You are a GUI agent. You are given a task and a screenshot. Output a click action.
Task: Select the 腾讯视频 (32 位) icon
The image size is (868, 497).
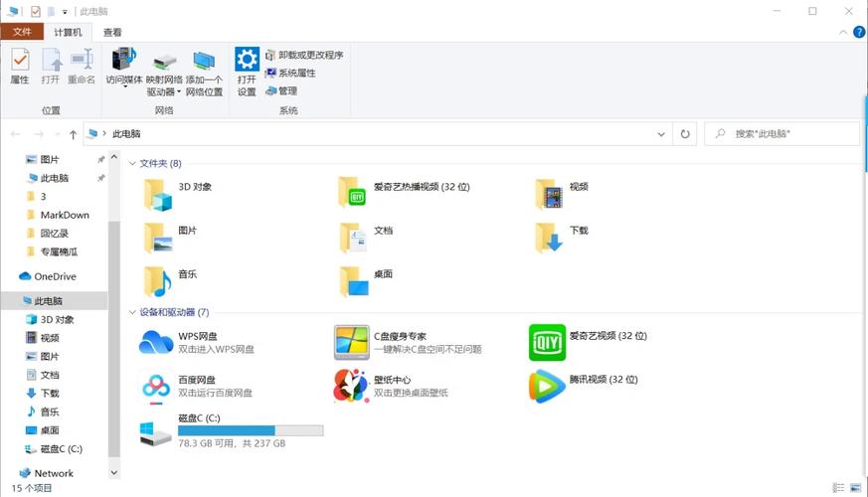[547, 386]
